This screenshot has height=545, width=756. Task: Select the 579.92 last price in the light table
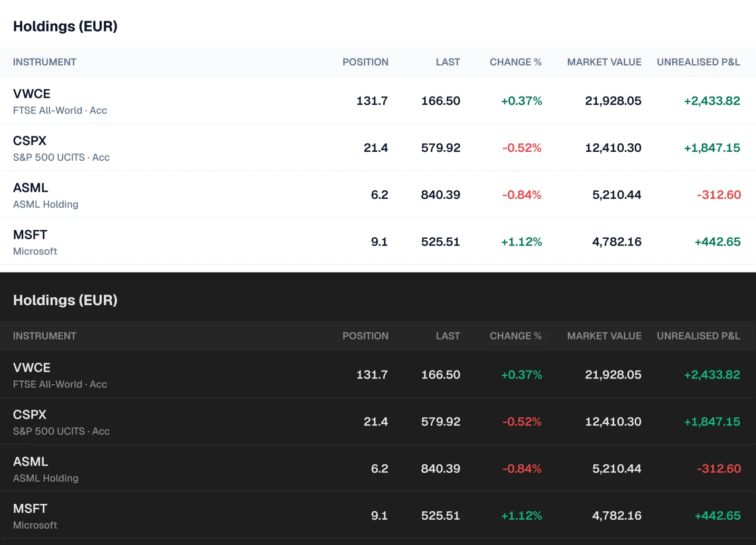[441, 148]
